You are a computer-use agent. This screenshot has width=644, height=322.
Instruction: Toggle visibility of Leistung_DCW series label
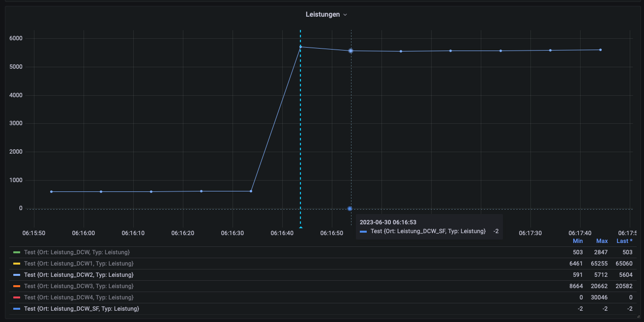pyautogui.click(x=77, y=252)
